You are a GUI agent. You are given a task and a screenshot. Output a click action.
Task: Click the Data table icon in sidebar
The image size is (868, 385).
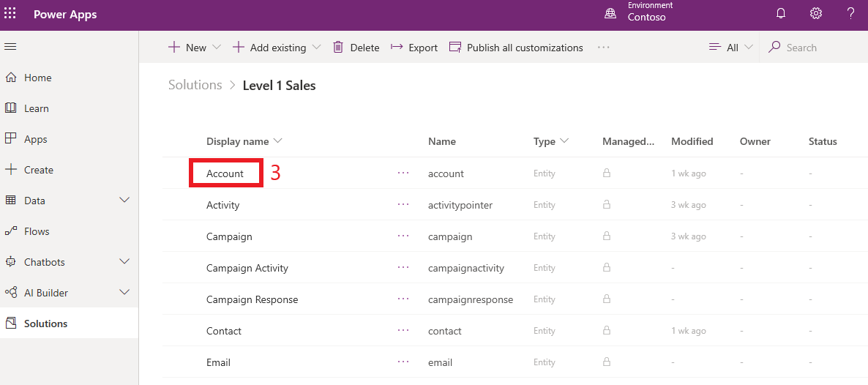pos(10,201)
